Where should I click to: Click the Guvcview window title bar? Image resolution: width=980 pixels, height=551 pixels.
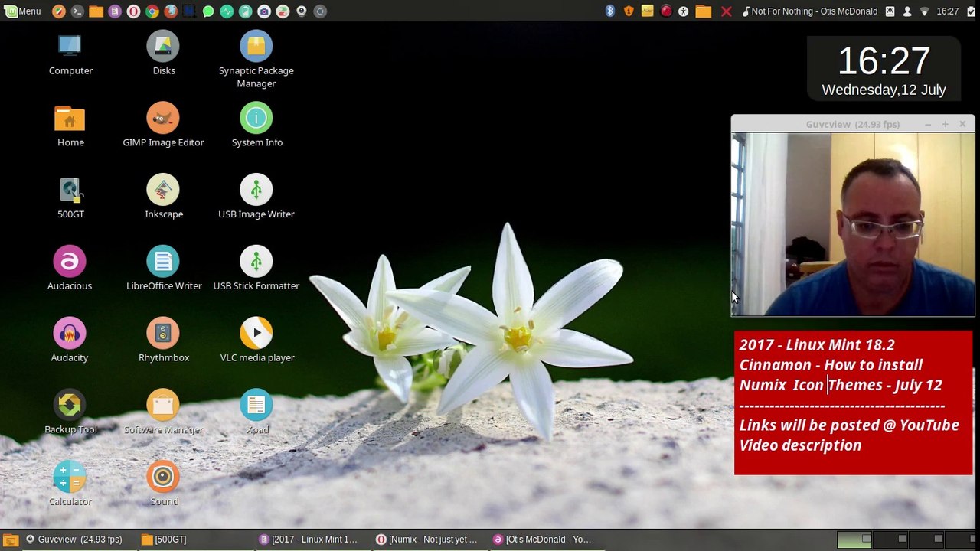[x=853, y=124]
